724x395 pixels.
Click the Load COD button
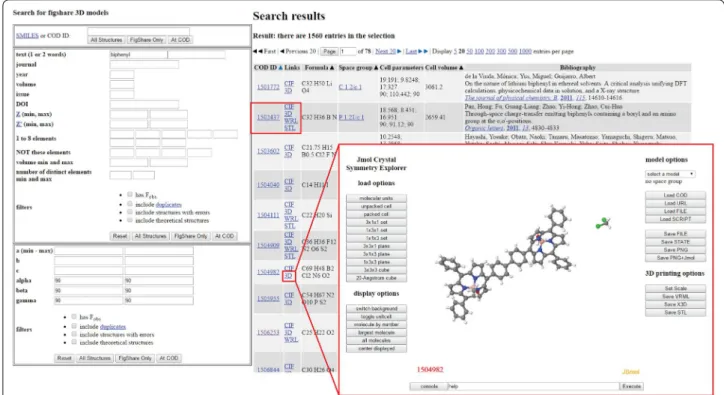tap(675, 195)
